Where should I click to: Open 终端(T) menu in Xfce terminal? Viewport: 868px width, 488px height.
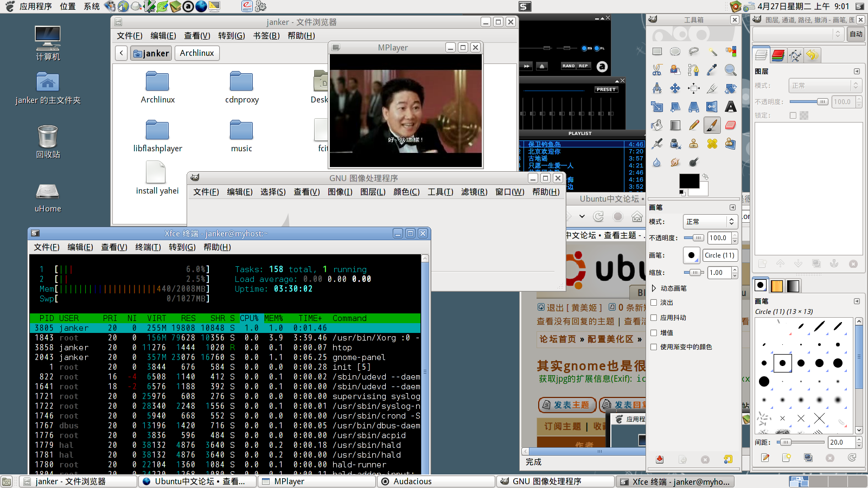pos(148,247)
